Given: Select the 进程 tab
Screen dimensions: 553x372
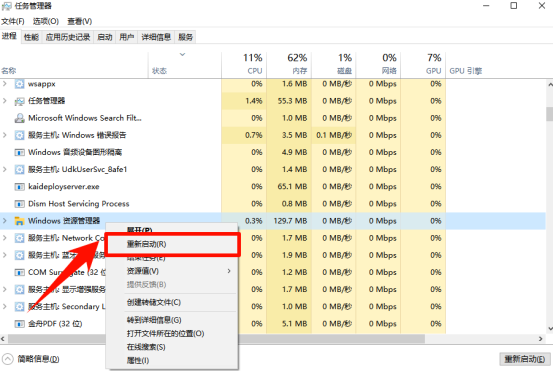Looking at the screenshot, I should (9, 36).
